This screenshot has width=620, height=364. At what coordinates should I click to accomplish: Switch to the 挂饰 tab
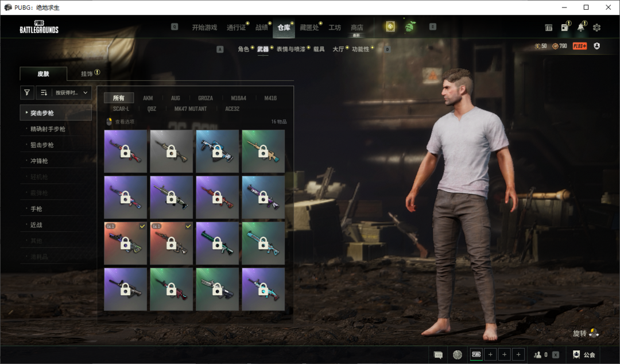[87, 73]
